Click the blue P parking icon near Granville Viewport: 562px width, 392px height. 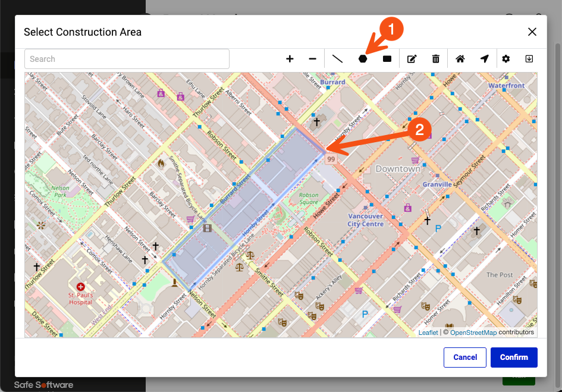[x=438, y=228]
